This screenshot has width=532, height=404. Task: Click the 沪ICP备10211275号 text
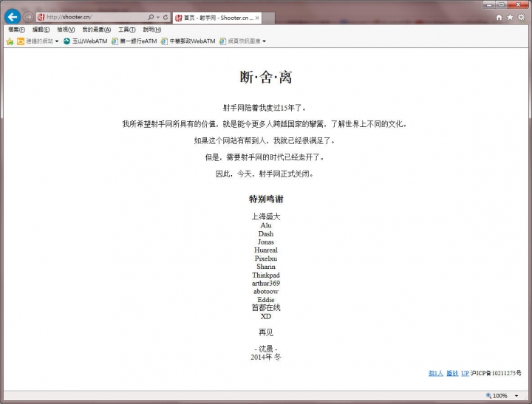[x=496, y=373]
